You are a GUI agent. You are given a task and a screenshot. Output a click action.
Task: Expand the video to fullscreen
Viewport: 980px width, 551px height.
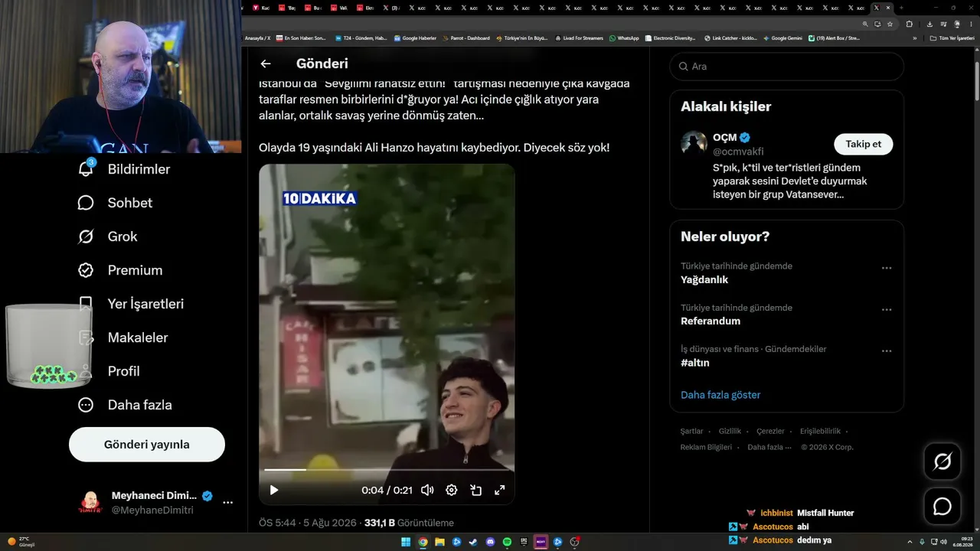pyautogui.click(x=500, y=491)
